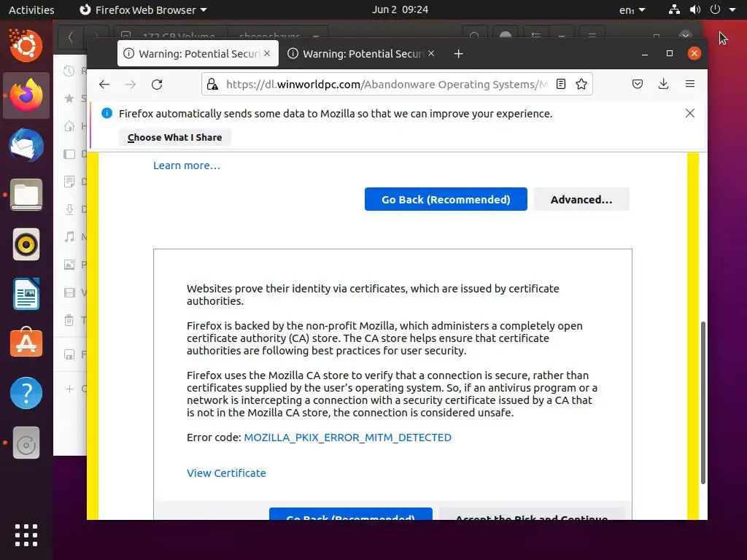Click the volume speaker icon in top bar
747x560 pixels.
point(695,9)
